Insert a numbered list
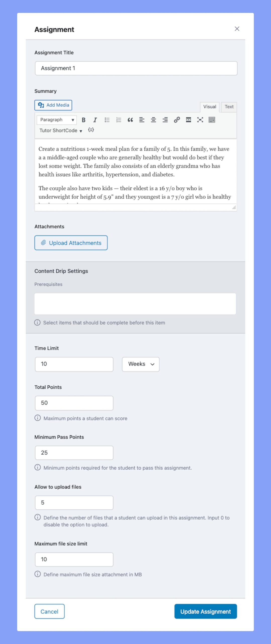Viewport: 271px width, 644px height. (119, 120)
